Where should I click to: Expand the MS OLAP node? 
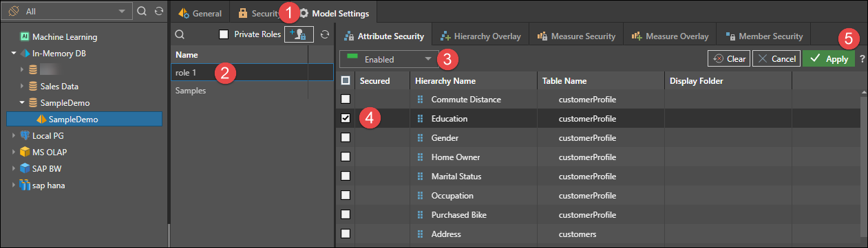tap(14, 153)
